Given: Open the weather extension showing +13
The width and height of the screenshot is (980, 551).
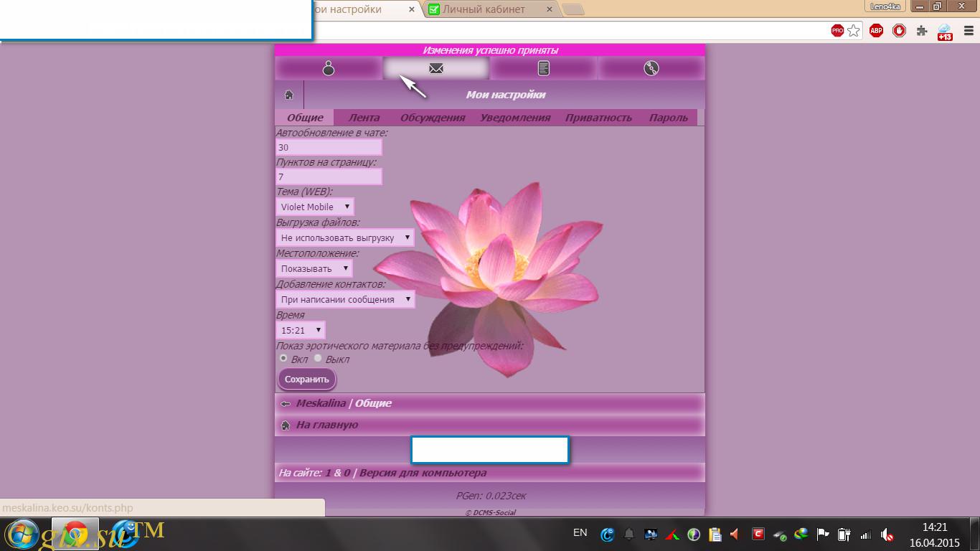Looking at the screenshot, I should [945, 32].
